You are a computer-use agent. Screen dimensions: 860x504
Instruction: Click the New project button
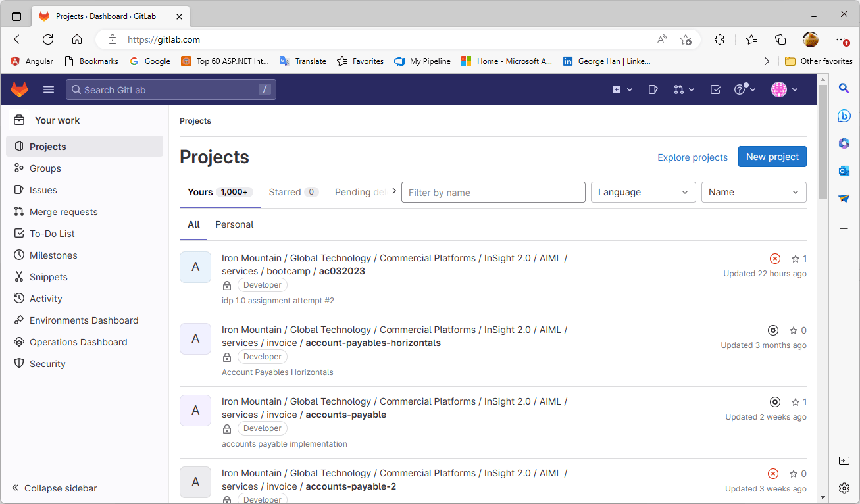(772, 156)
